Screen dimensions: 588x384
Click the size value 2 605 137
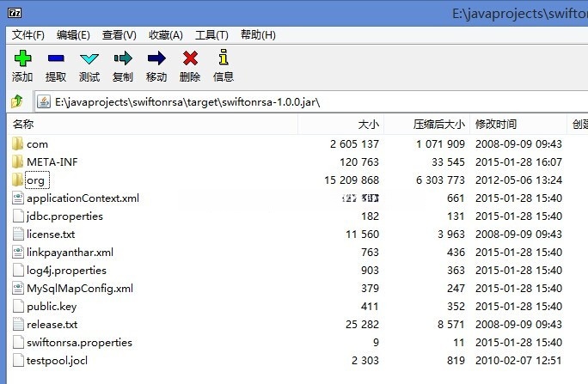point(354,144)
